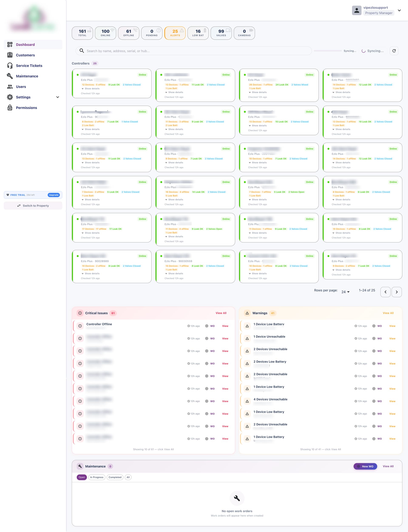
Task: Click the New WO button
Action: (x=365, y=466)
